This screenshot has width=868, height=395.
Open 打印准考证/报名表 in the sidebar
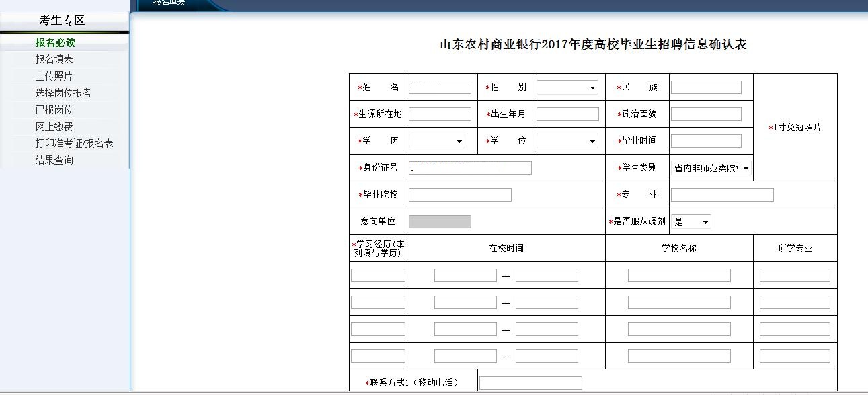click(74, 143)
